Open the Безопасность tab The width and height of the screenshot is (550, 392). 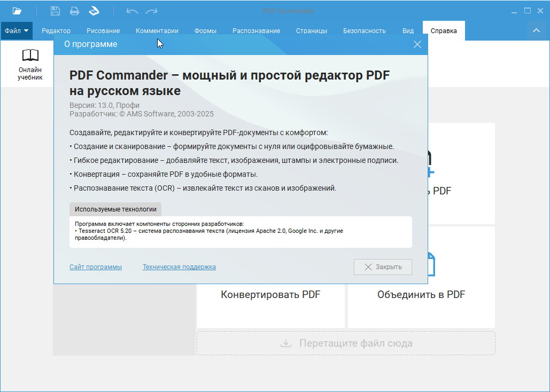pyautogui.click(x=365, y=31)
